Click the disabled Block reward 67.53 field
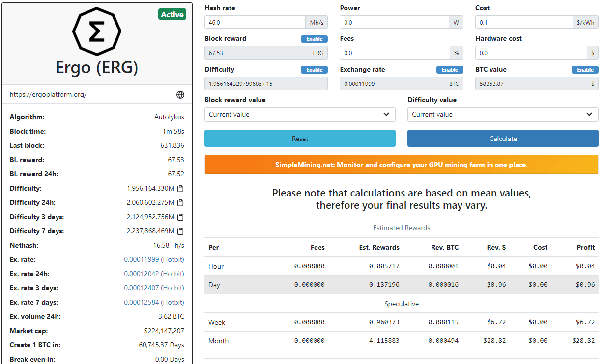The image size is (605, 364). (x=256, y=53)
